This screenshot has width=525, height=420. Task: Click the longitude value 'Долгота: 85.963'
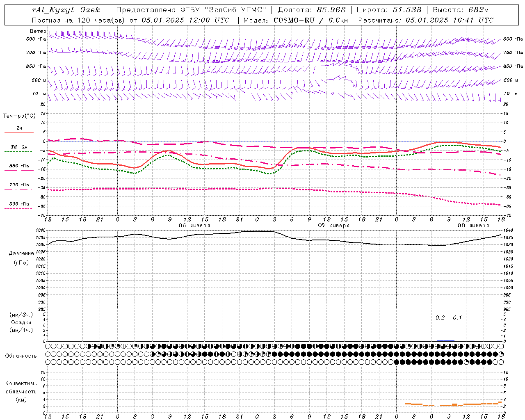click(x=312, y=10)
